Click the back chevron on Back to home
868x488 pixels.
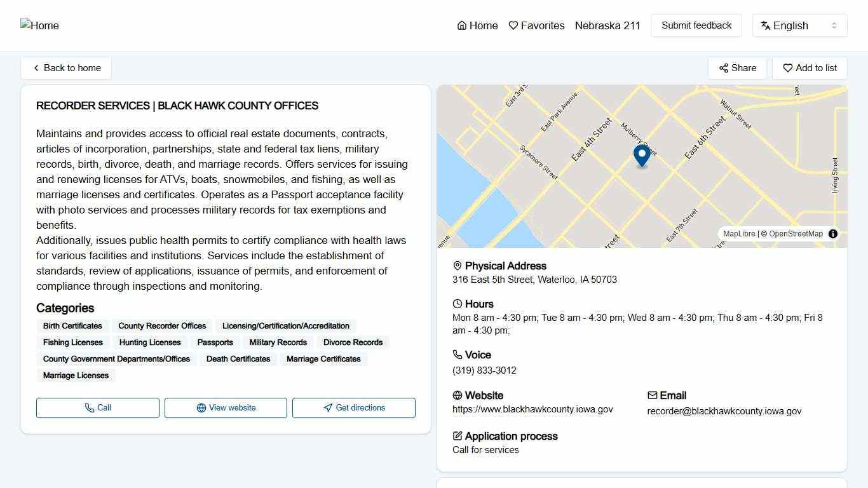tap(36, 67)
